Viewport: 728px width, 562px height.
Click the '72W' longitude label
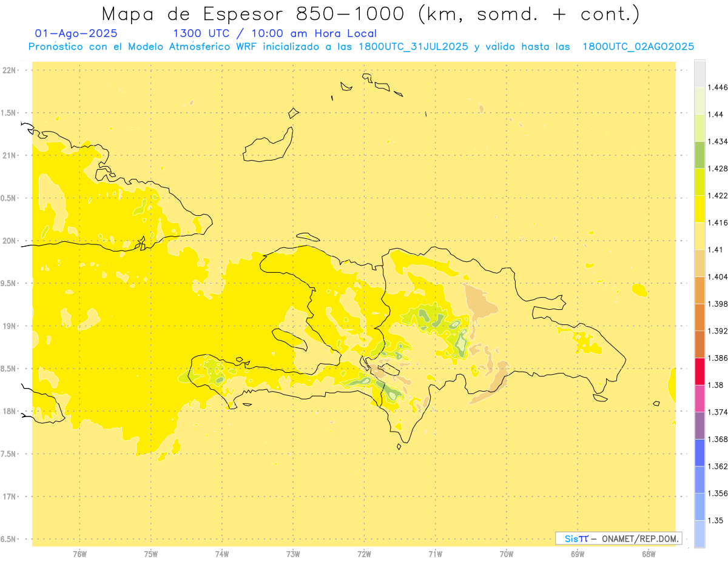point(364,554)
